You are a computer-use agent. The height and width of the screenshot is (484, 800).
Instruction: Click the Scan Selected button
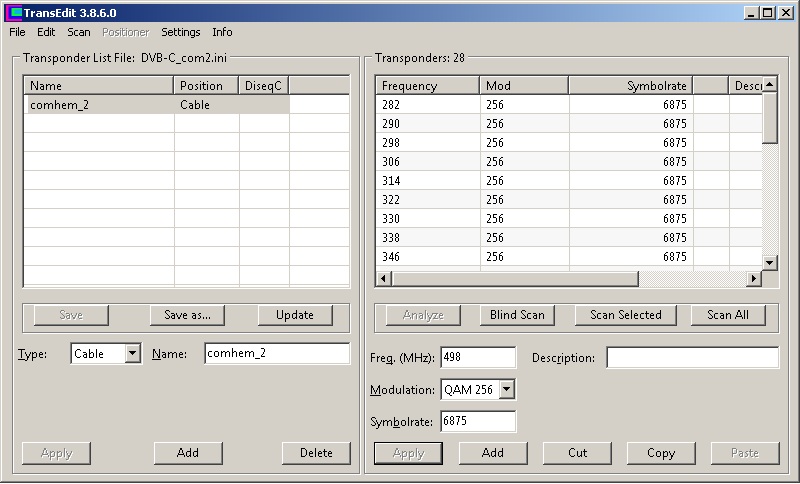point(625,315)
